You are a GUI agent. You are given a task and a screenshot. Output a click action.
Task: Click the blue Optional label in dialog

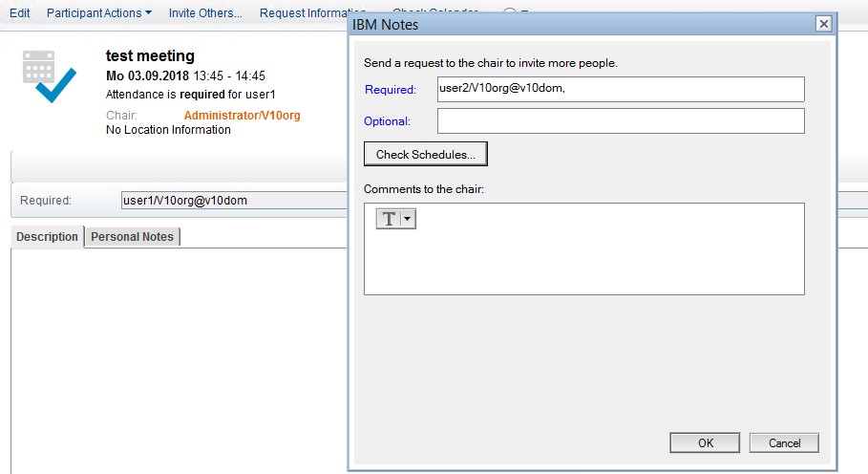click(x=387, y=121)
